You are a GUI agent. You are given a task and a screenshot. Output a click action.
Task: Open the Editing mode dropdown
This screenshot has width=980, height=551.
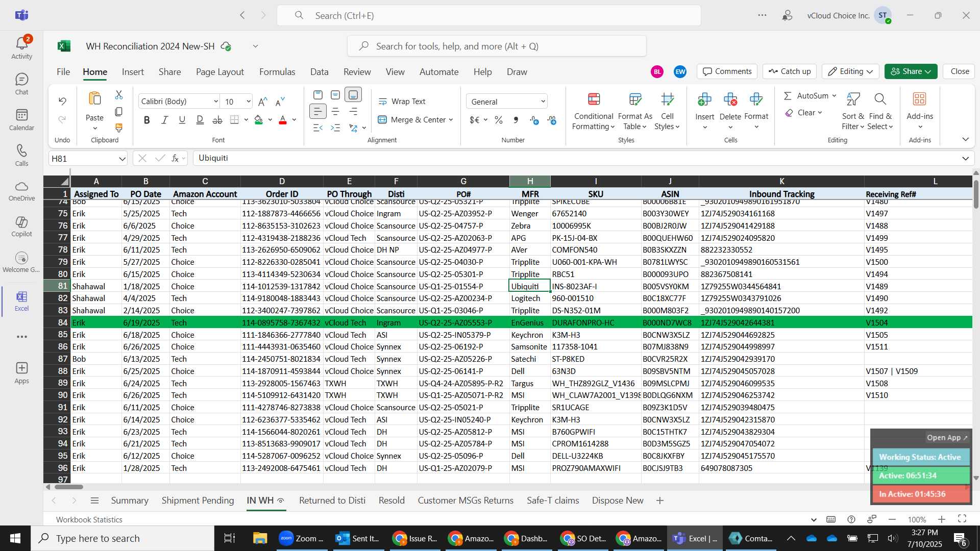tap(851, 71)
